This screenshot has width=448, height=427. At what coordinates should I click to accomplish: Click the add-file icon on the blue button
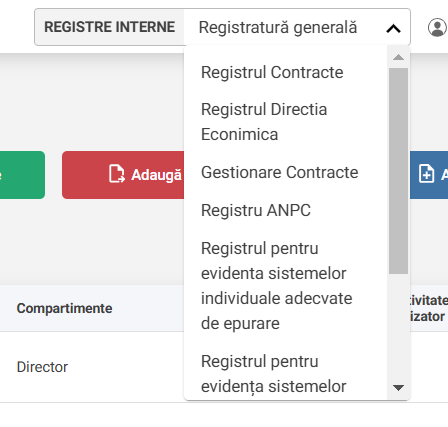click(426, 174)
